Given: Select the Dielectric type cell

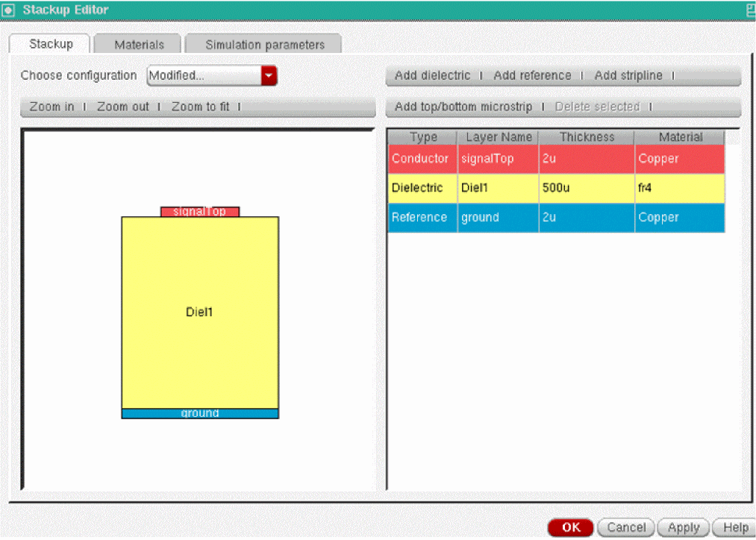Looking at the screenshot, I should click(423, 189).
